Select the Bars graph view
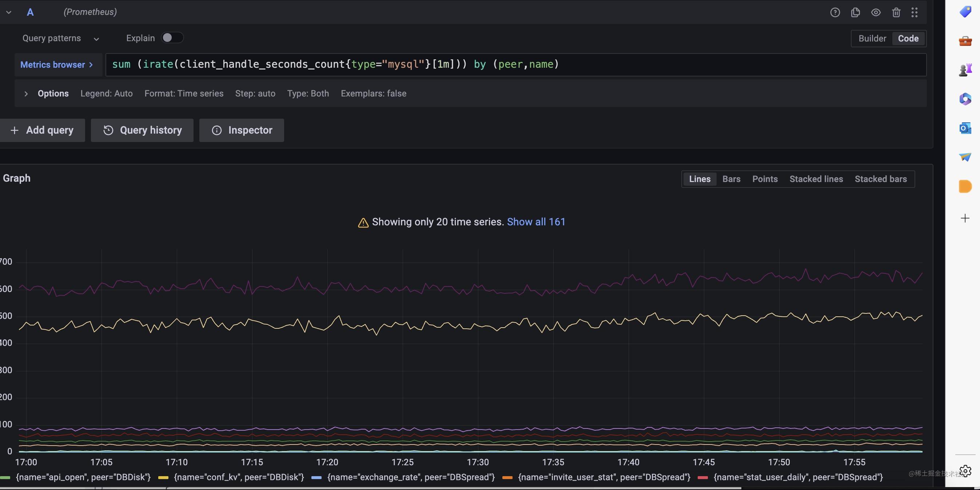Screen dimensions: 980x490 pyautogui.click(x=731, y=178)
